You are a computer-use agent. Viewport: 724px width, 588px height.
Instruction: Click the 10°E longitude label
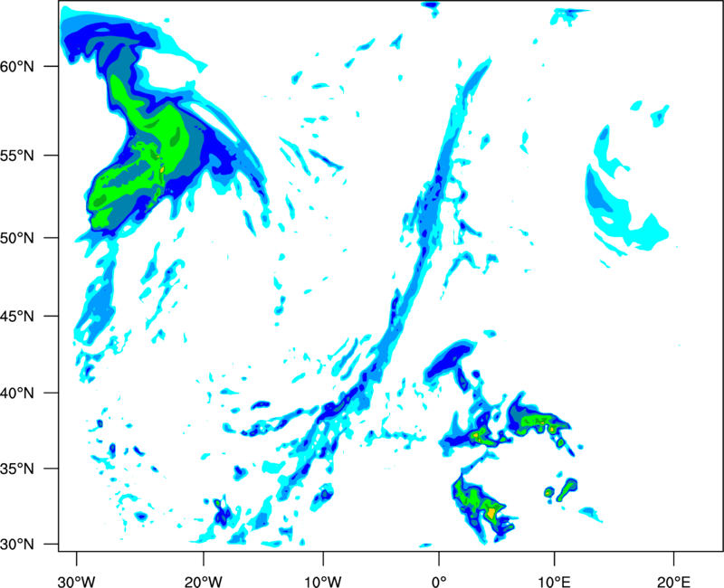pos(553,582)
